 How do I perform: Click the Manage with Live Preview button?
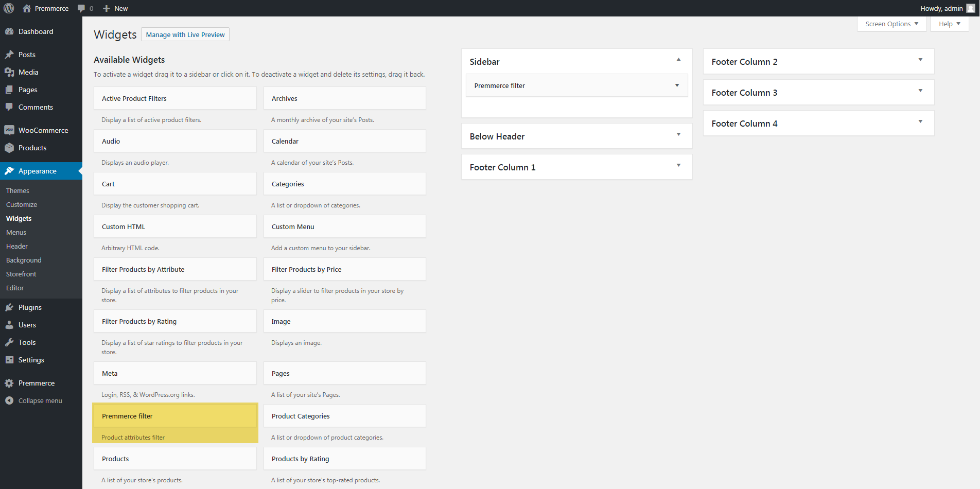(x=185, y=34)
